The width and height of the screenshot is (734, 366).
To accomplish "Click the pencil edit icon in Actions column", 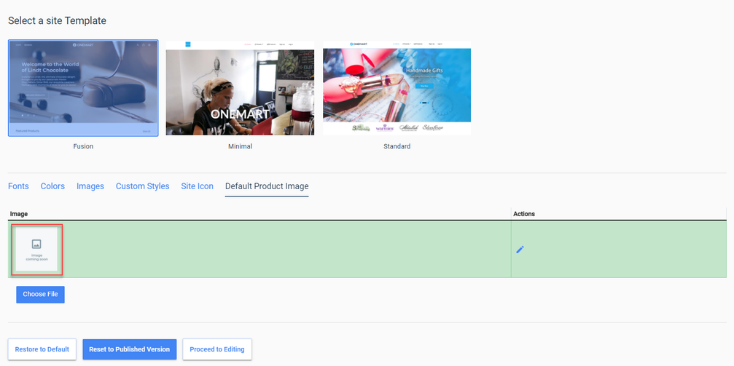I will 520,249.
